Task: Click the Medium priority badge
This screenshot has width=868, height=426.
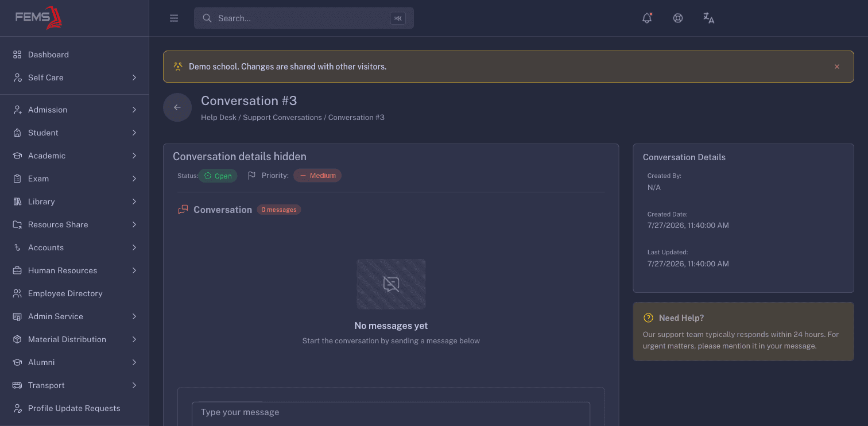Action: [x=317, y=175]
